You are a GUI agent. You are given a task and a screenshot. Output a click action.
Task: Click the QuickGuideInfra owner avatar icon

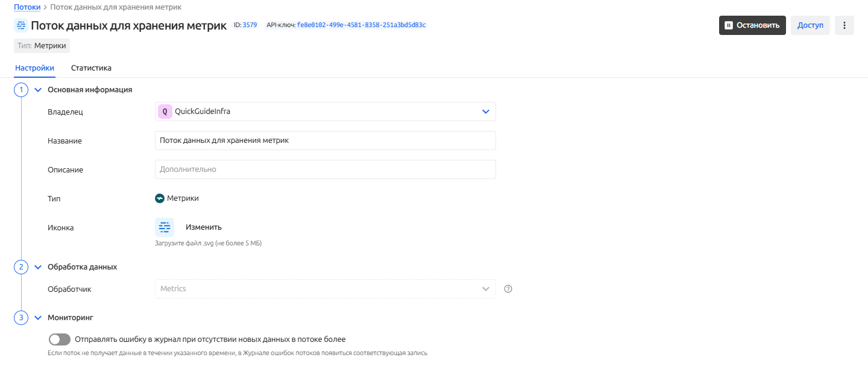coord(165,112)
